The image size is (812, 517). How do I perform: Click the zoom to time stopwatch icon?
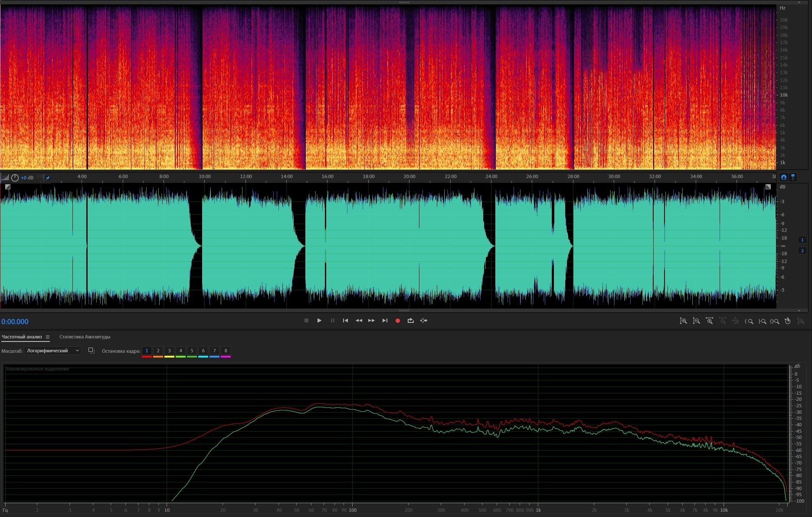[x=788, y=321]
